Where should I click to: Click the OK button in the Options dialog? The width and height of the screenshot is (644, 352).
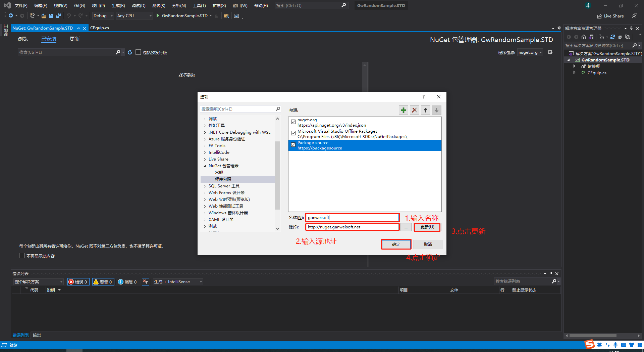(x=396, y=244)
